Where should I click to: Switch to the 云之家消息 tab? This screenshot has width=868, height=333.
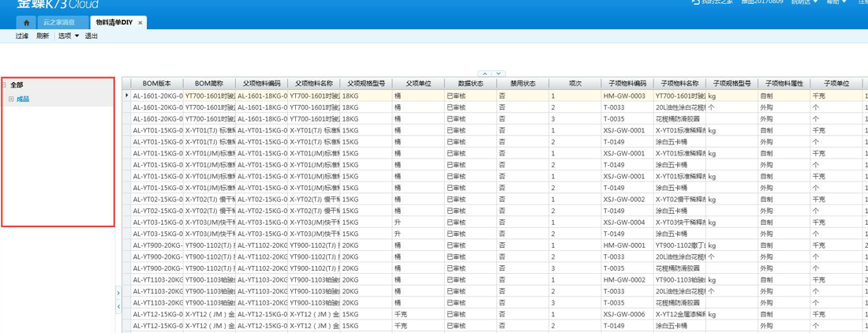tap(59, 23)
